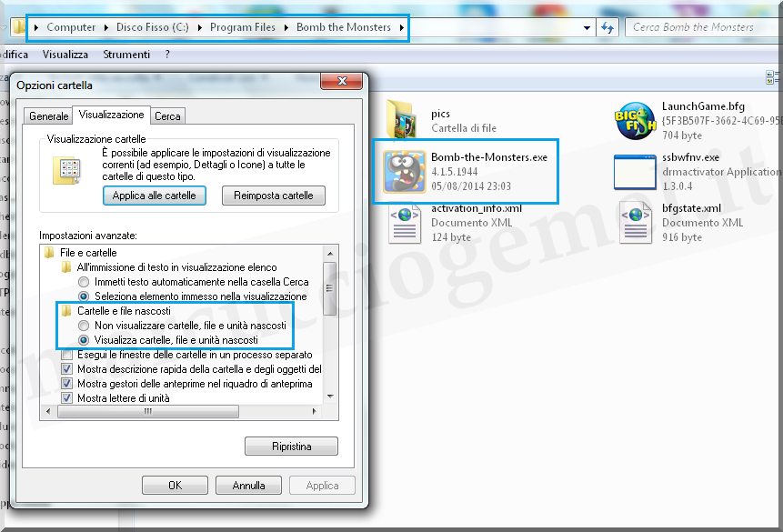Close the Opzioni cartella dialog
Screen dimensions: 783x532
[342, 81]
